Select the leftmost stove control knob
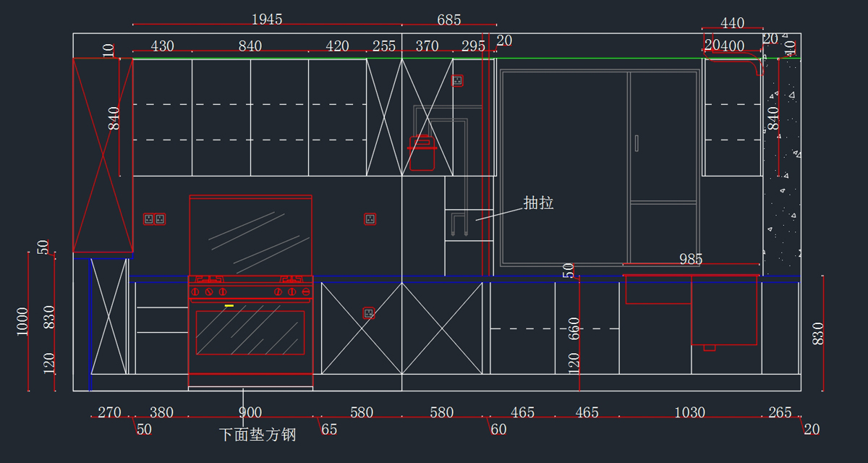This screenshot has width=868, height=463. click(x=195, y=292)
